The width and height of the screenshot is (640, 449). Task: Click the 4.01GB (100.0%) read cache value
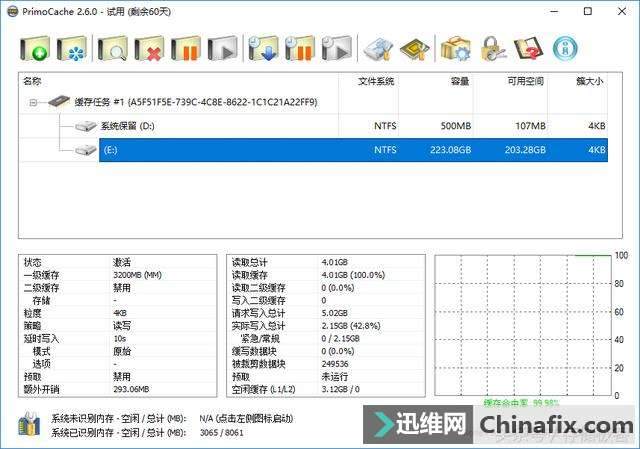pos(353,275)
